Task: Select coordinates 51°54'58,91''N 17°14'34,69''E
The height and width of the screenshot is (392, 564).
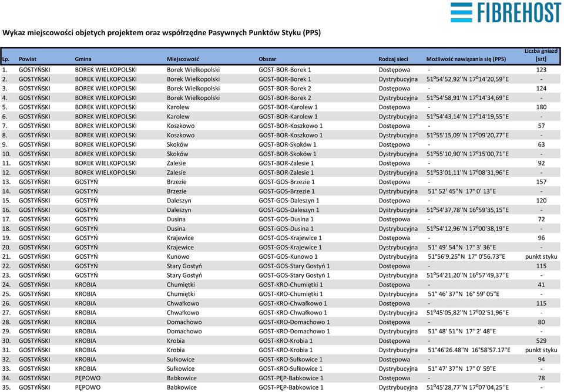Action: pyautogui.click(x=468, y=98)
